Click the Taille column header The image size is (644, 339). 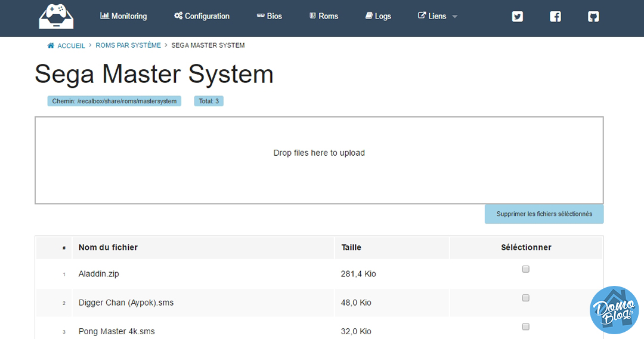(351, 247)
